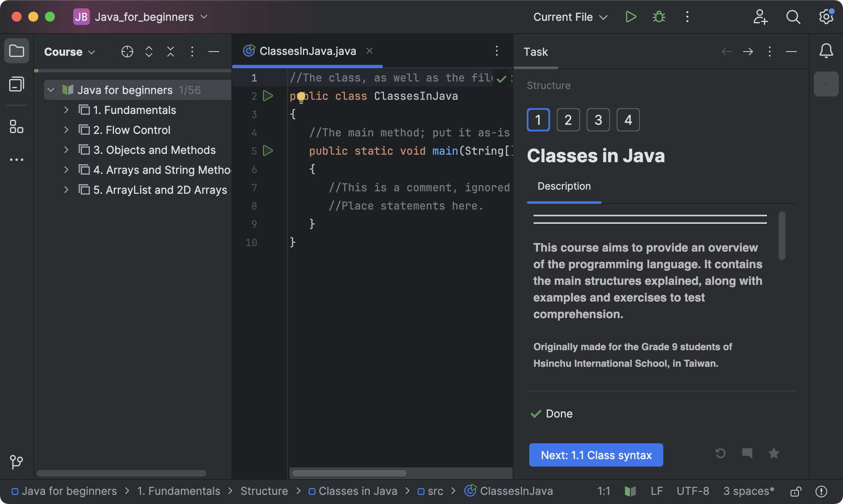Start debugging with the bug icon

tap(658, 17)
